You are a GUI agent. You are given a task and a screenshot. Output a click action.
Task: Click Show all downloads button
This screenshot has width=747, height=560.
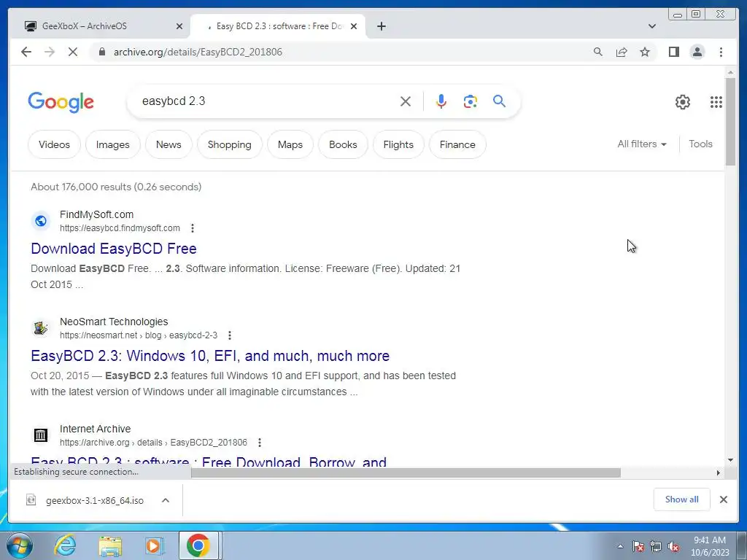coord(682,499)
